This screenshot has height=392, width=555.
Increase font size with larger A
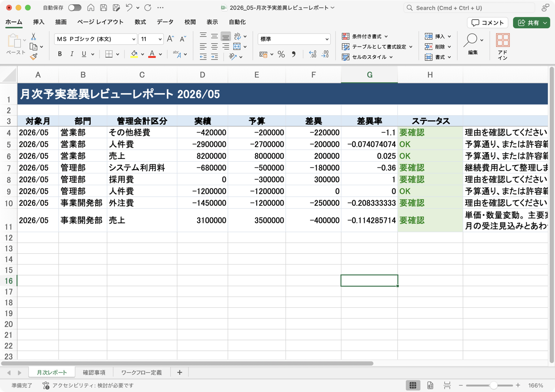click(170, 39)
